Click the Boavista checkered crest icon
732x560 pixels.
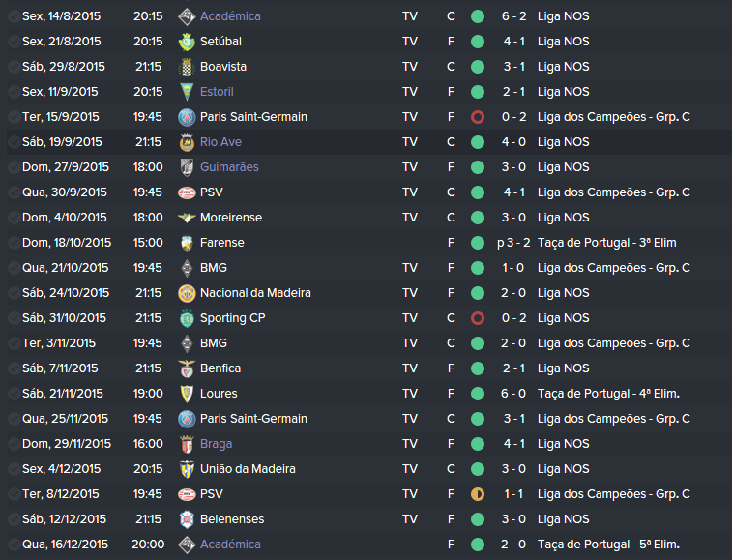187,67
